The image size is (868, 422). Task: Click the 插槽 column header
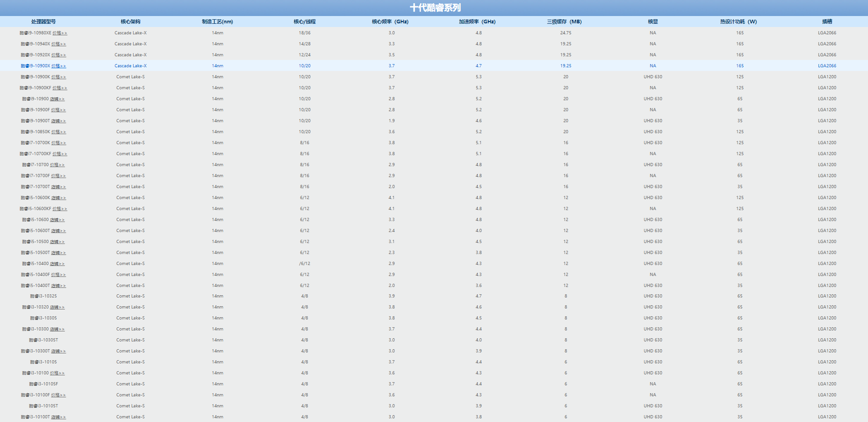click(827, 22)
